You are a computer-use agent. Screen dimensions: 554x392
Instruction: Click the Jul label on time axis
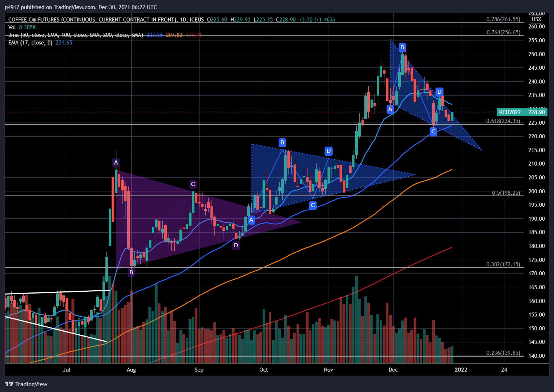click(66, 370)
